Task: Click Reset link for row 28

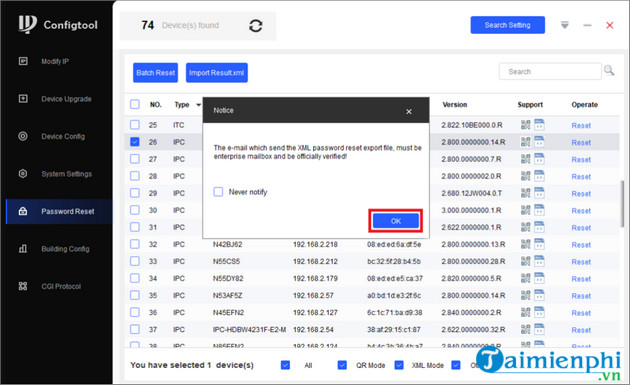Action: tap(581, 176)
